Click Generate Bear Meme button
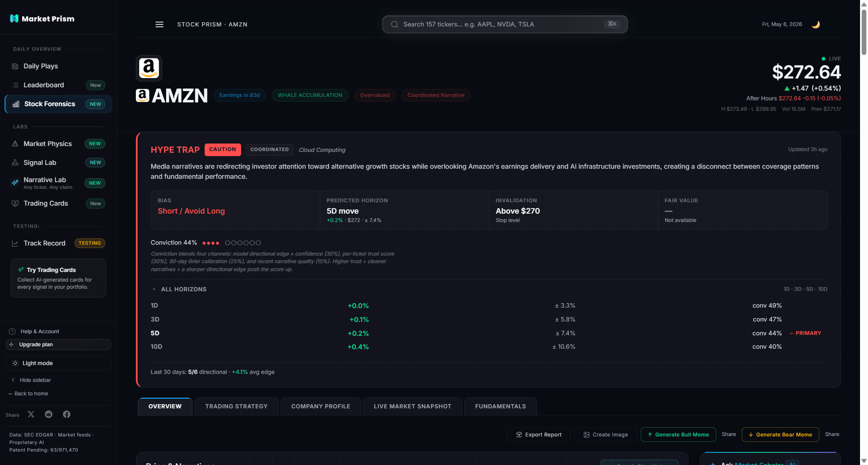Image resolution: width=868 pixels, height=465 pixels. [x=780, y=435]
